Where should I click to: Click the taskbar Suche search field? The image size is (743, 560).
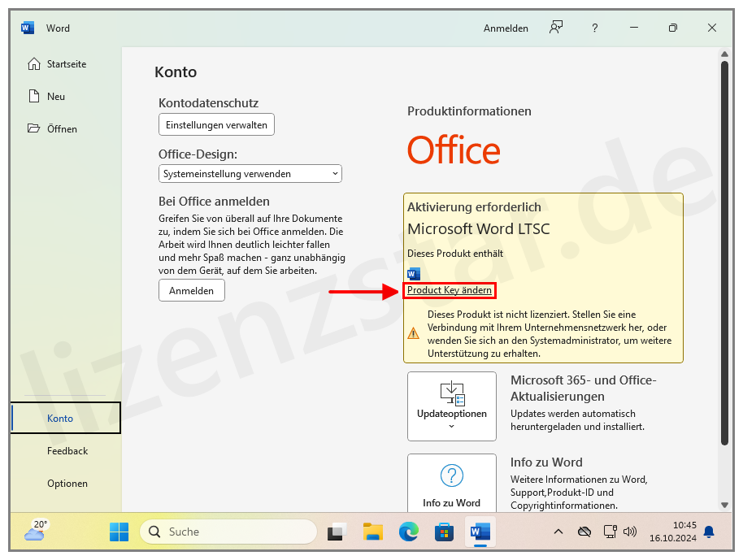(228, 532)
